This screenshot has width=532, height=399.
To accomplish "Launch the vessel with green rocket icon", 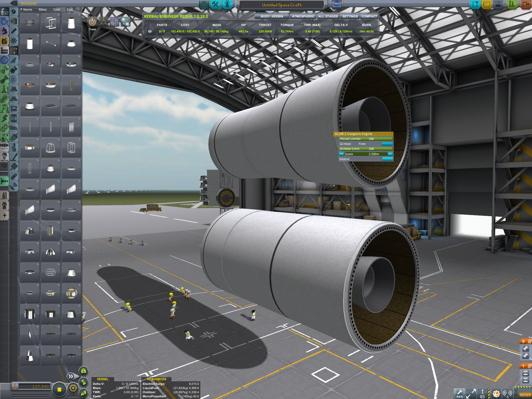I will click(x=511, y=4).
